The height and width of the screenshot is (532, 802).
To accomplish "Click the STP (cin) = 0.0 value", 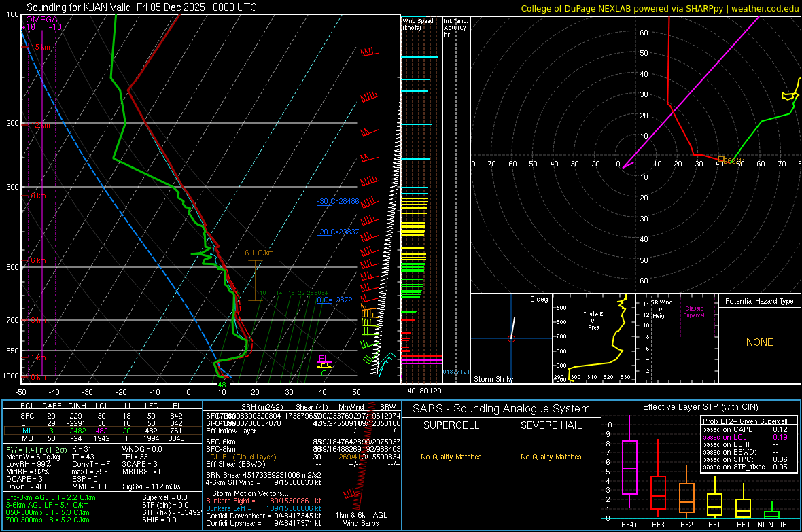I will [x=165, y=505].
